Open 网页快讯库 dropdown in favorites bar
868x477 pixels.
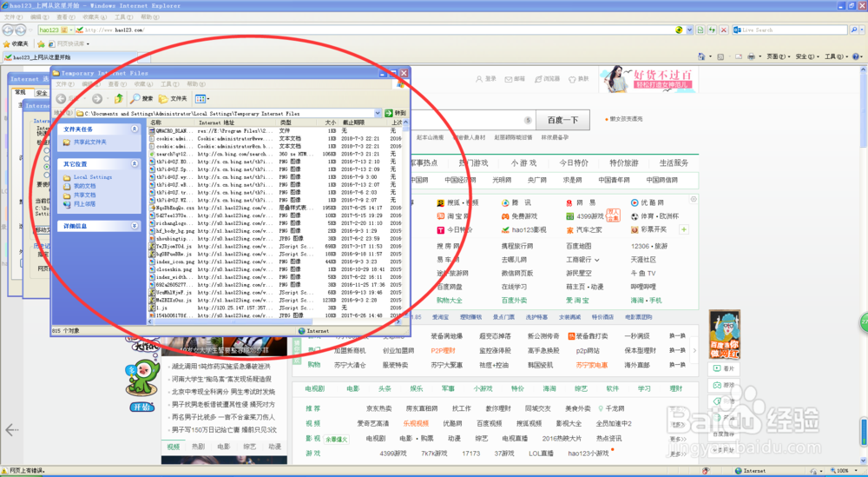click(x=71, y=43)
